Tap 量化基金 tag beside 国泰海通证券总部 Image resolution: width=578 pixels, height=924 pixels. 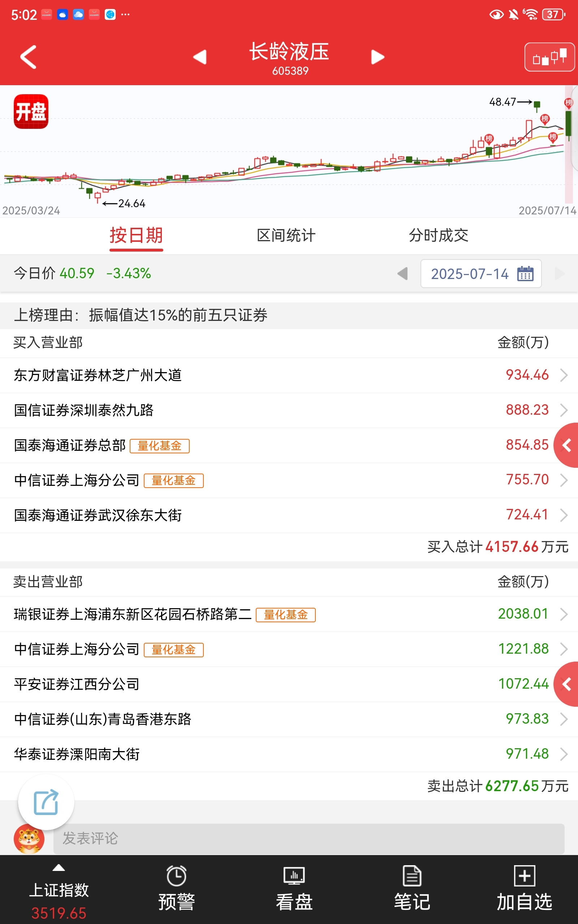click(x=160, y=446)
